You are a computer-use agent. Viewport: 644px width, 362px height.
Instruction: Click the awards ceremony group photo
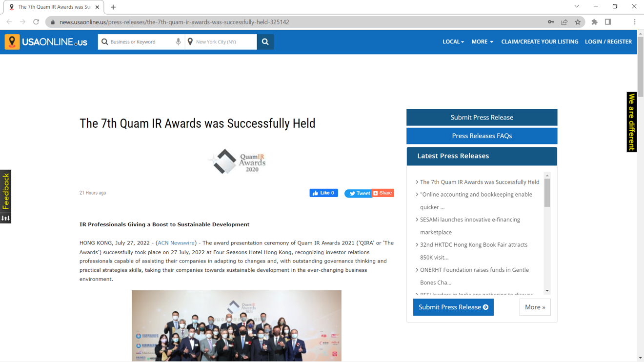click(237, 326)
